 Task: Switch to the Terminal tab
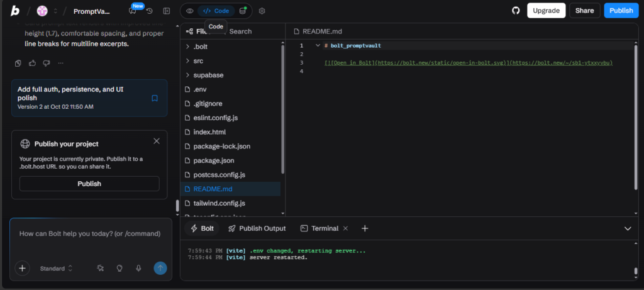[320, 228]
